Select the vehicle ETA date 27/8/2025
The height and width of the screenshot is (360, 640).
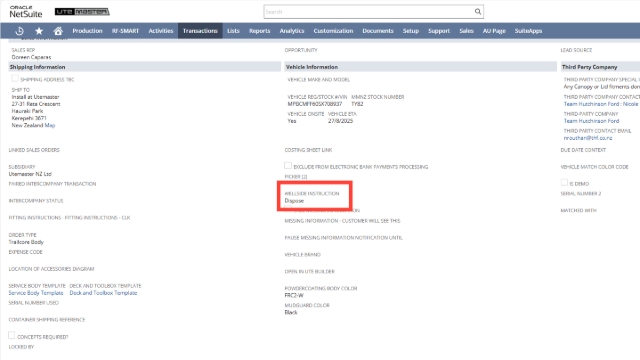pos(340,121)
